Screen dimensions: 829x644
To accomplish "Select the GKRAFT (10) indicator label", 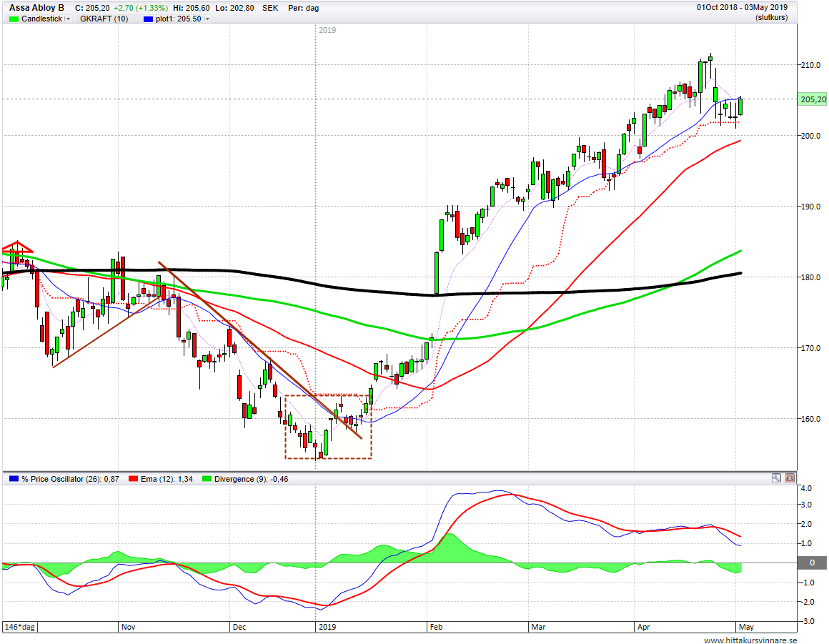I will click(x=104, y=19).
